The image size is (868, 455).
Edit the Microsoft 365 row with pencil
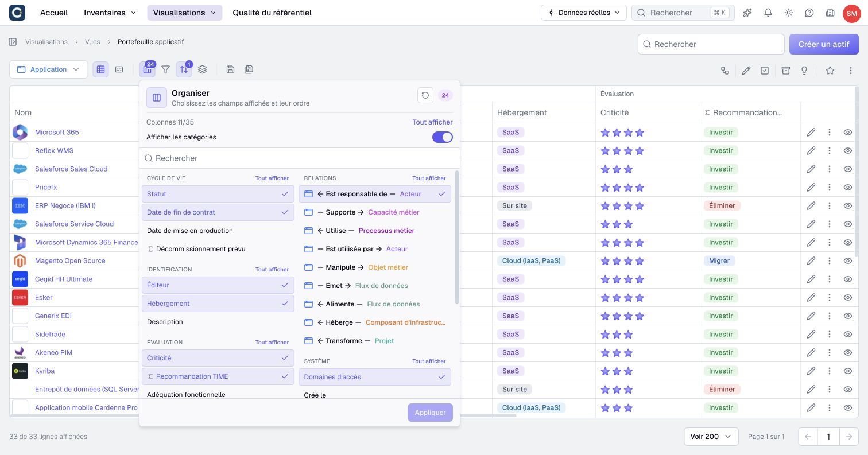point(811,132)
